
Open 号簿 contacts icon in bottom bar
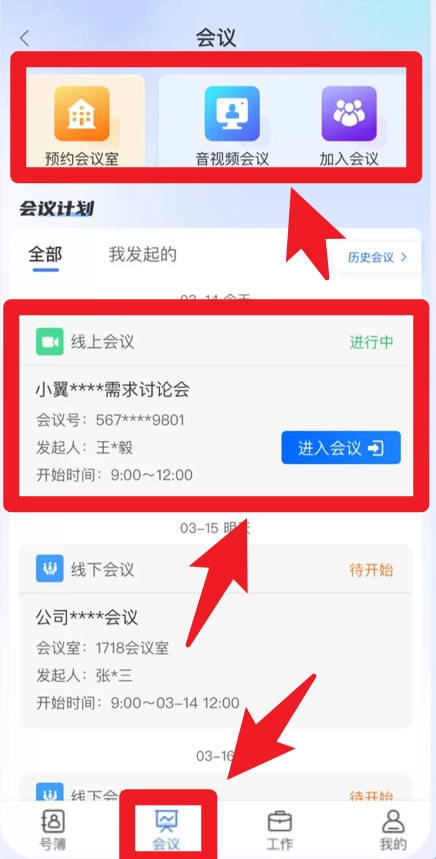[53, 821]
